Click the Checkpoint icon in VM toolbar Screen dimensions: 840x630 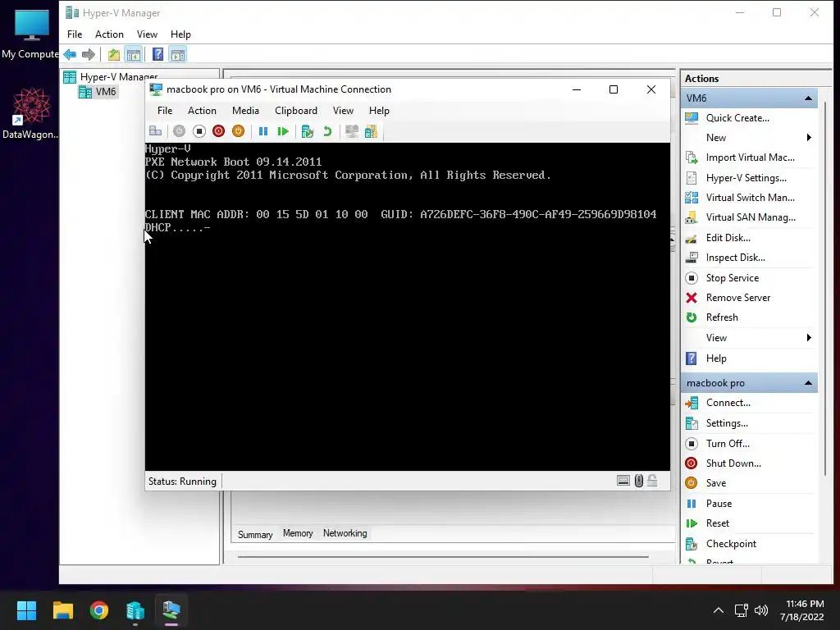(x=308, y=131)
